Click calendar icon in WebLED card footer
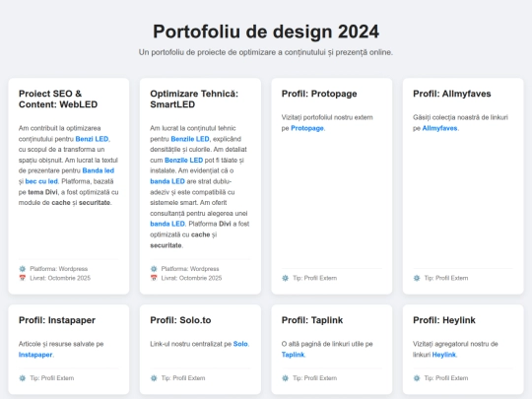This screenshot has height=399, width=532. 23,278
